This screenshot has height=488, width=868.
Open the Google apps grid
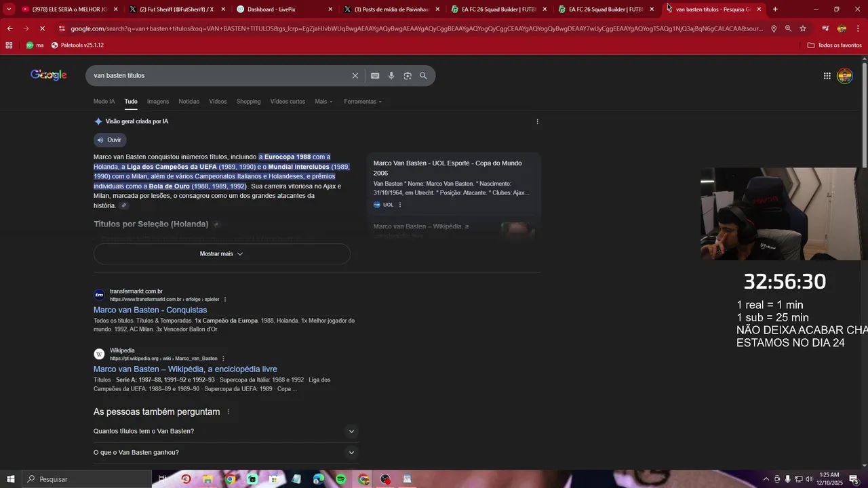827,76
